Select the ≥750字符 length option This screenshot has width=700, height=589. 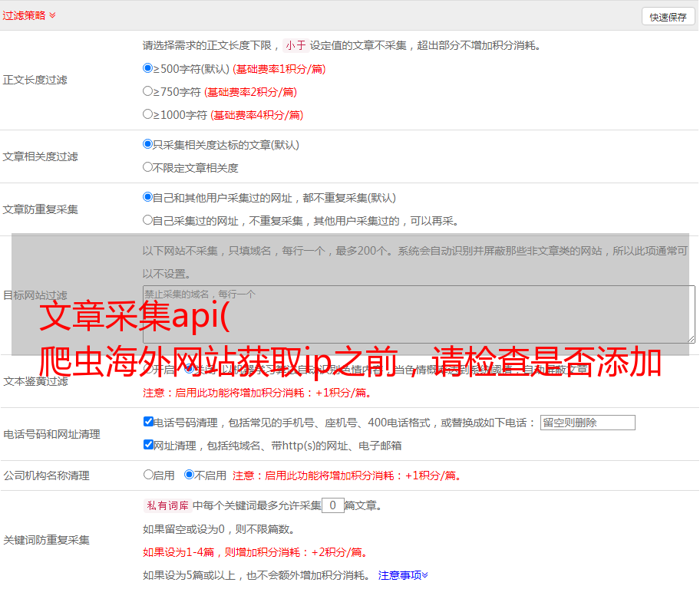[148, 91]
